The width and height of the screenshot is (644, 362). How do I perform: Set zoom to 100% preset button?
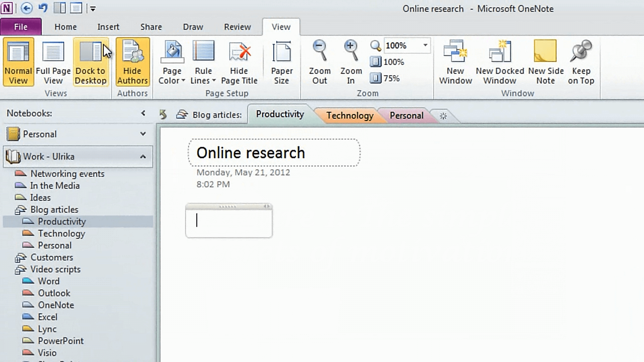coord(387,62)
